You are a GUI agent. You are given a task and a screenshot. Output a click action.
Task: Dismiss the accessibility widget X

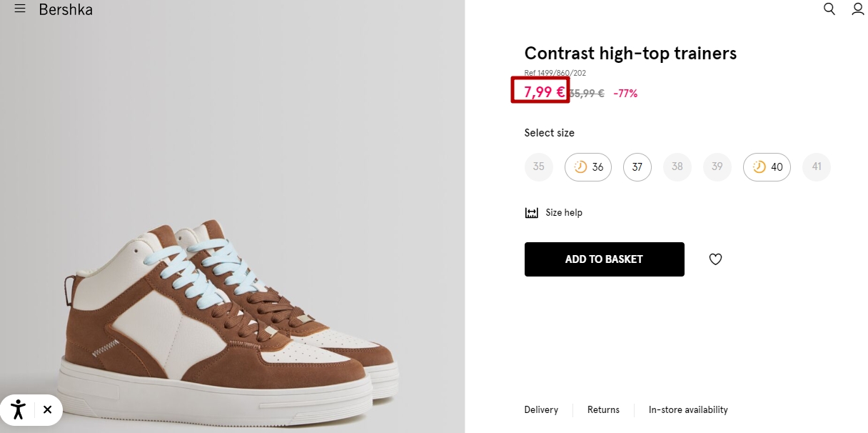[47, 409]
